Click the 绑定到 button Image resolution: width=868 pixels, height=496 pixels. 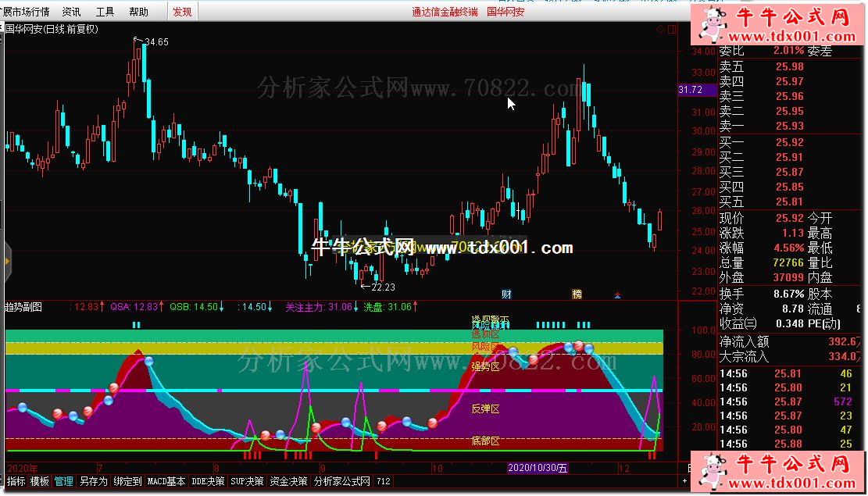pos(127,482)
